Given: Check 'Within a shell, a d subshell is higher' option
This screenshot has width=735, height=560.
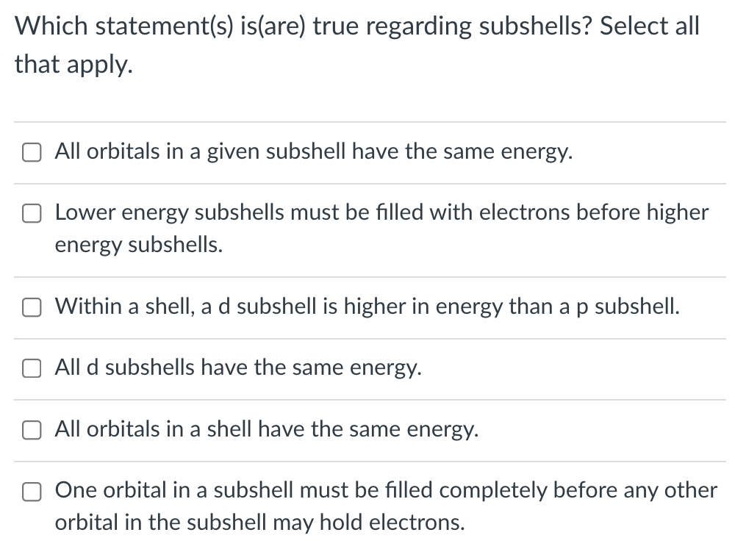Looking at the screenshot, I should pyautogui.click(x=32, y=307).
